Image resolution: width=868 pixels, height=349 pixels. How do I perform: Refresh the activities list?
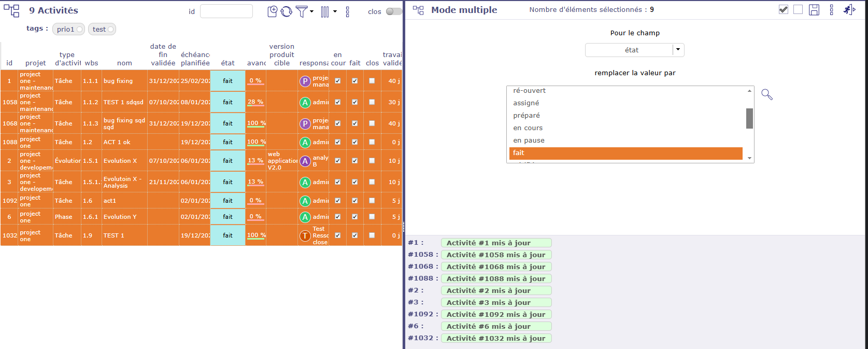tap(287, 11)
